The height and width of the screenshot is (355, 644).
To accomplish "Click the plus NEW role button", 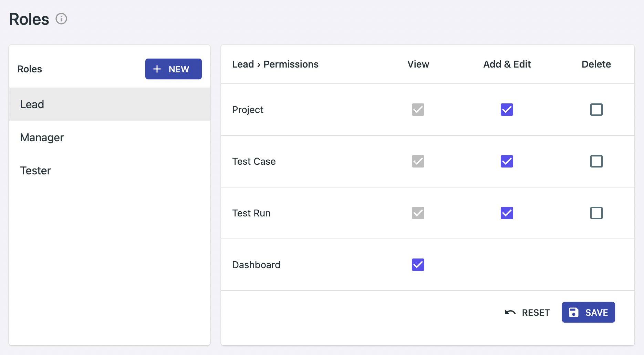I will [x=173, y=69].
